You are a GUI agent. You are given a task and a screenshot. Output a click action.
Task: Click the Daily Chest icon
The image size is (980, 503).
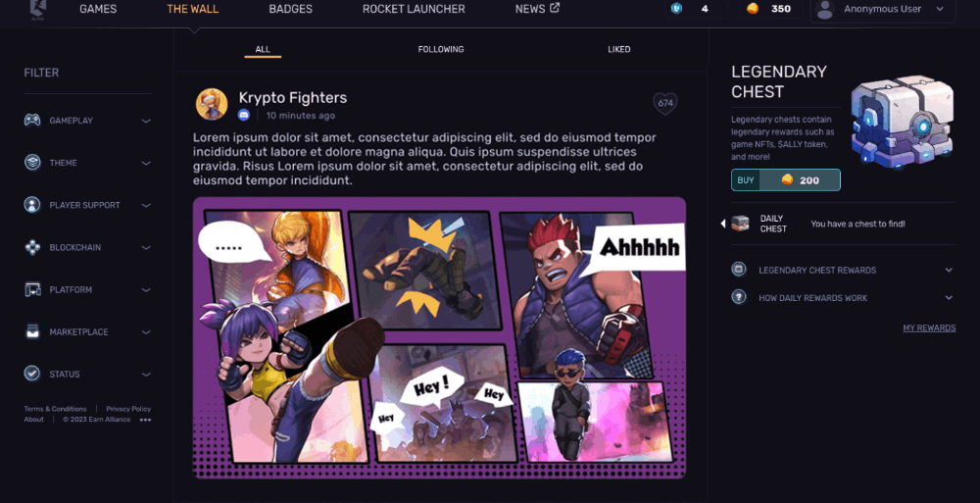pos(740,224)
